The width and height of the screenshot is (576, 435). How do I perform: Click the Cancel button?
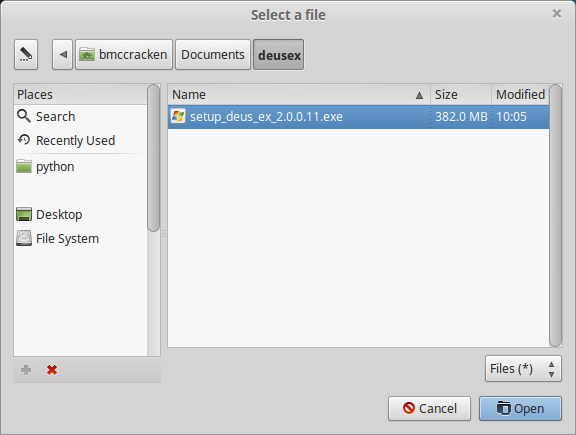click(x=429, y=408)
